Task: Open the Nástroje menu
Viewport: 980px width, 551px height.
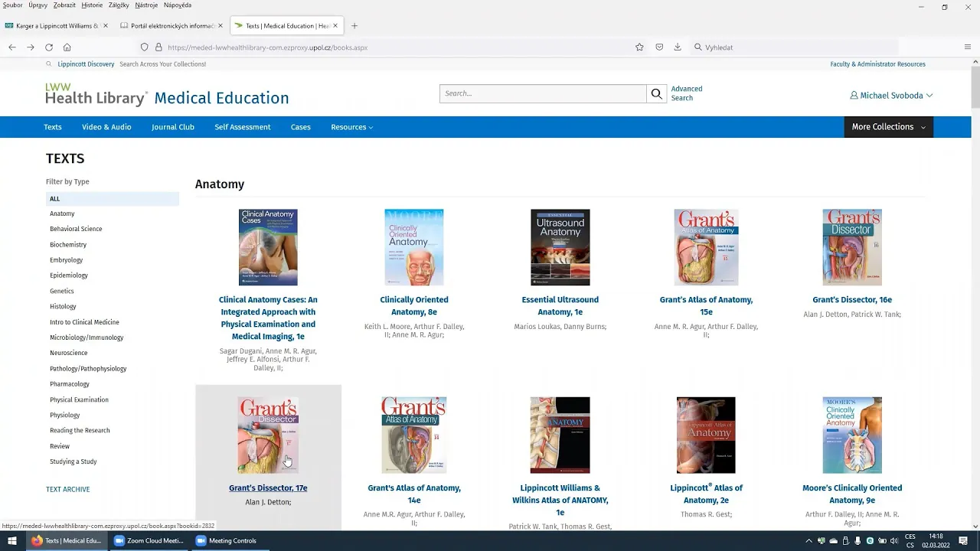Action: [146, 5]
